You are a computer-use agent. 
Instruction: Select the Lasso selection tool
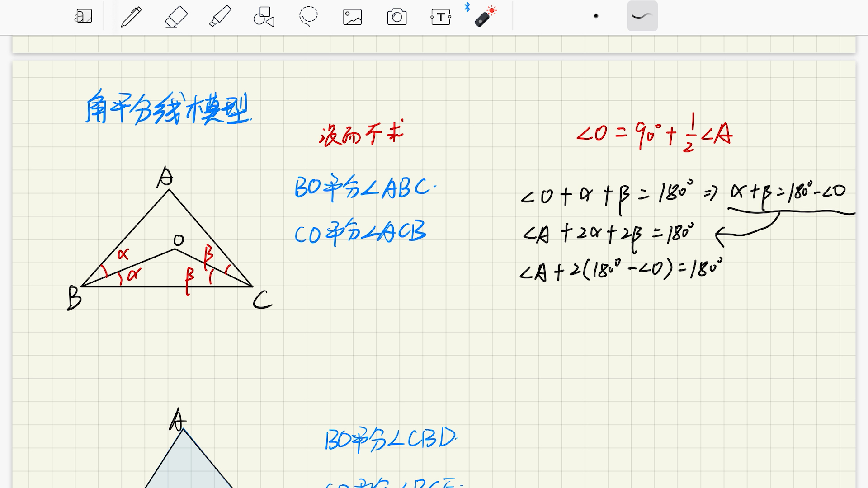[x=308, y=17]
